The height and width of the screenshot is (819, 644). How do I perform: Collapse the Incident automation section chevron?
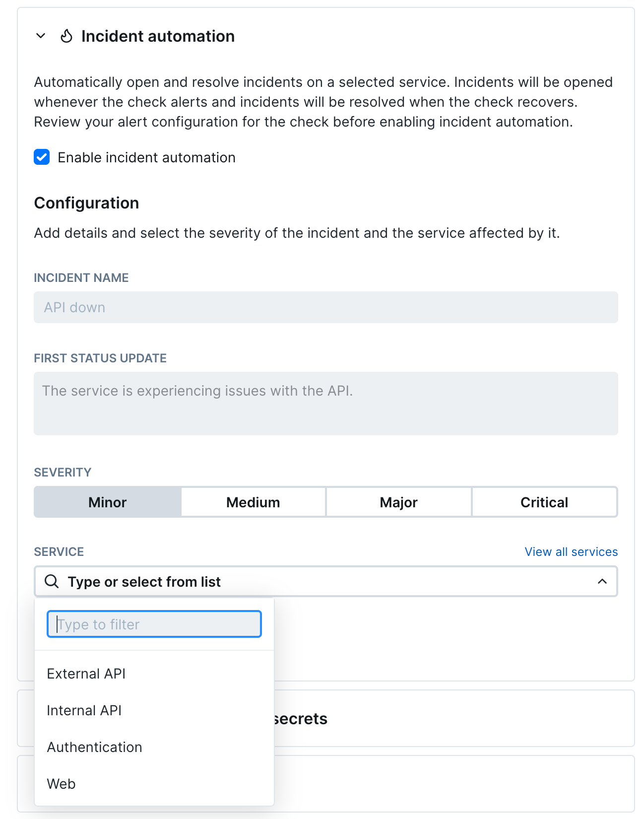coord(41,36)
